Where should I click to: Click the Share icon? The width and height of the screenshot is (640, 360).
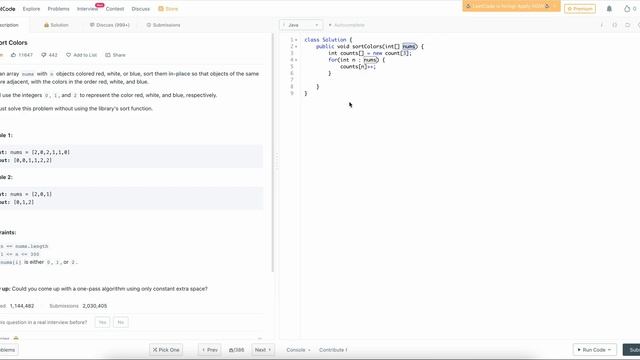click(x=108, y=55)
